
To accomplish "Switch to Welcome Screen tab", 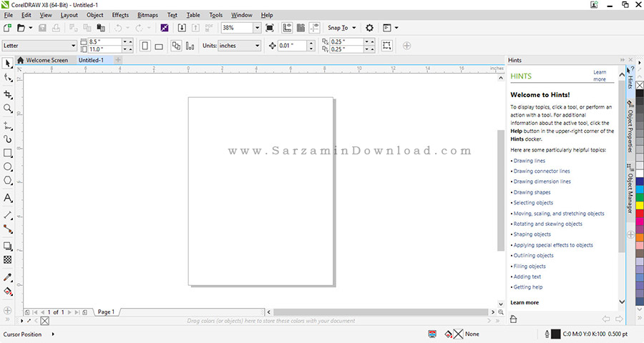I will pyautogui.click(x=42, y=60).
